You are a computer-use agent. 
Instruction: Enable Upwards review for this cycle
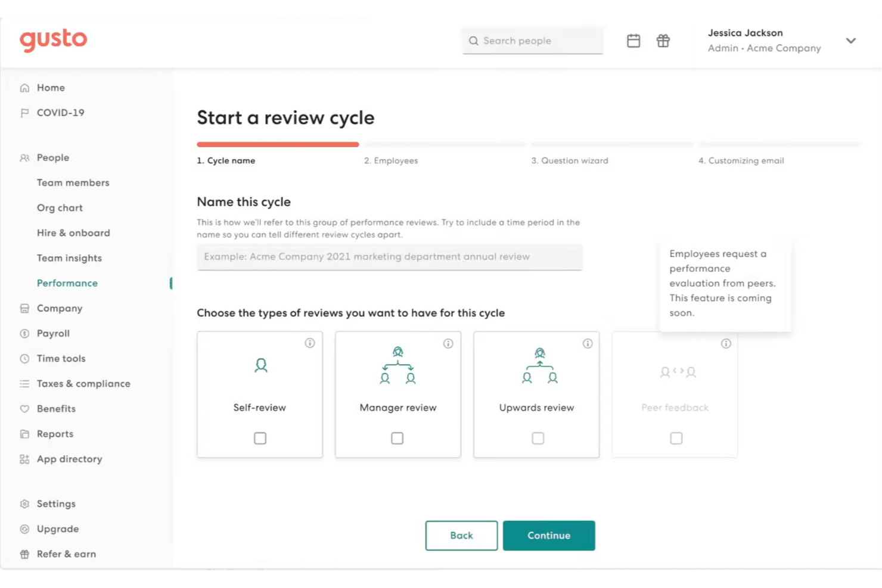coord(537,438)
